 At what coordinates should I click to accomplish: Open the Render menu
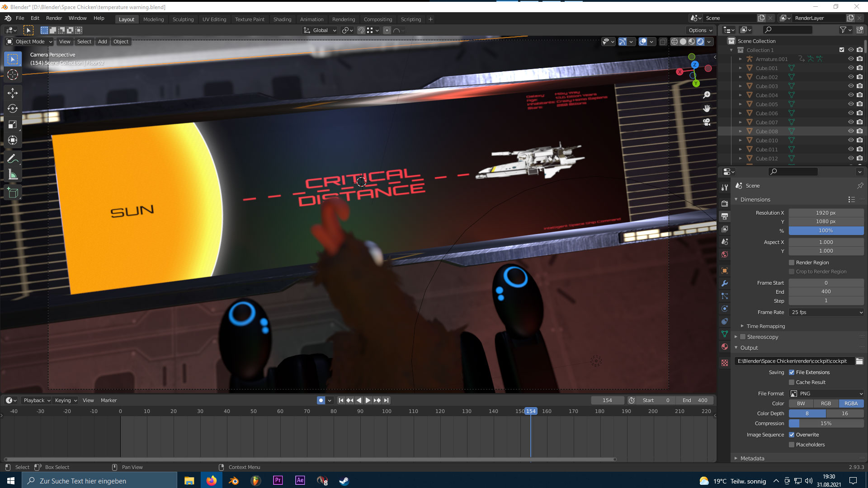click(54, 18)
